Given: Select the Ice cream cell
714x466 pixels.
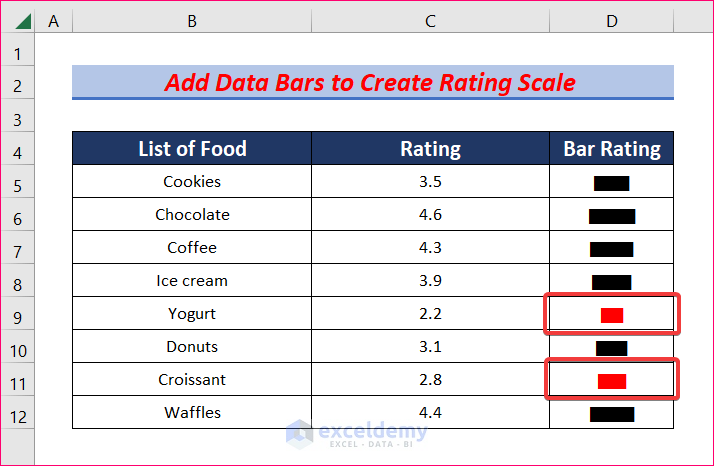Looking at the screenshot, I should 192,281.
